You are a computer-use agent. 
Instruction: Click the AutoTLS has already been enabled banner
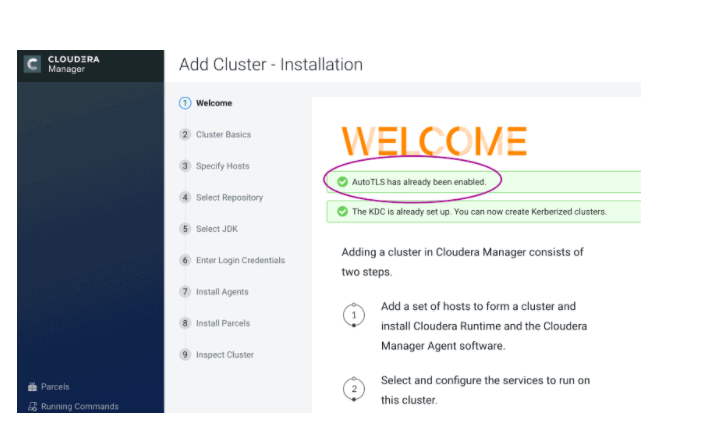pos(484,182)
